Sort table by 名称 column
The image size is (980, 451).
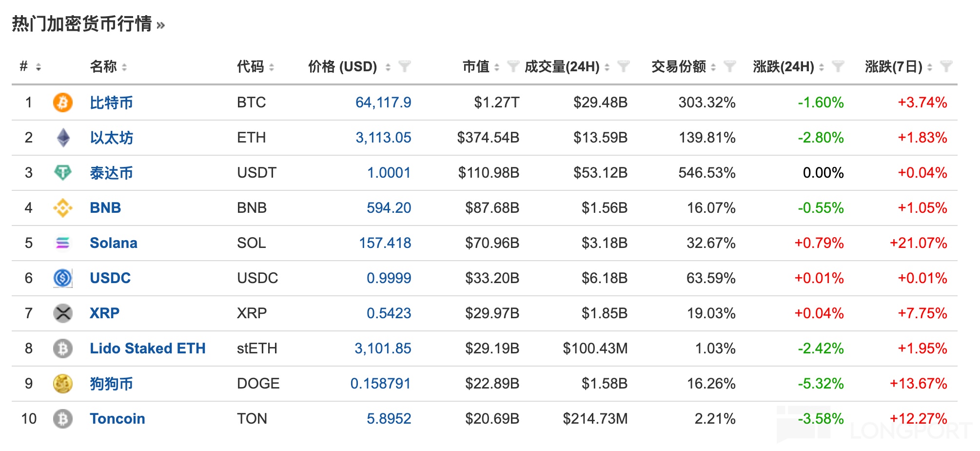click(x=124, y=67)
